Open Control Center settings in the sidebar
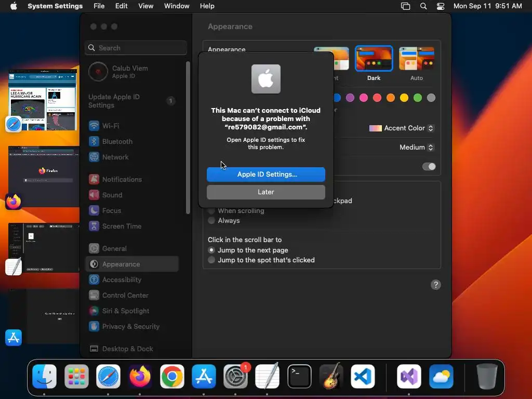This screenshot has height=399, width=532. (x=132, y=296)
